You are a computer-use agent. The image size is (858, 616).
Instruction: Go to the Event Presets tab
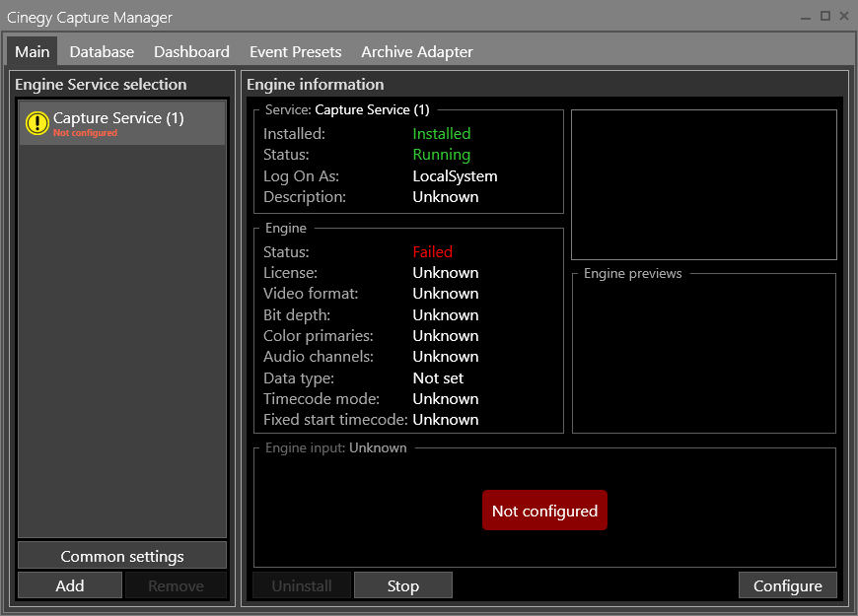click(296, 51)
